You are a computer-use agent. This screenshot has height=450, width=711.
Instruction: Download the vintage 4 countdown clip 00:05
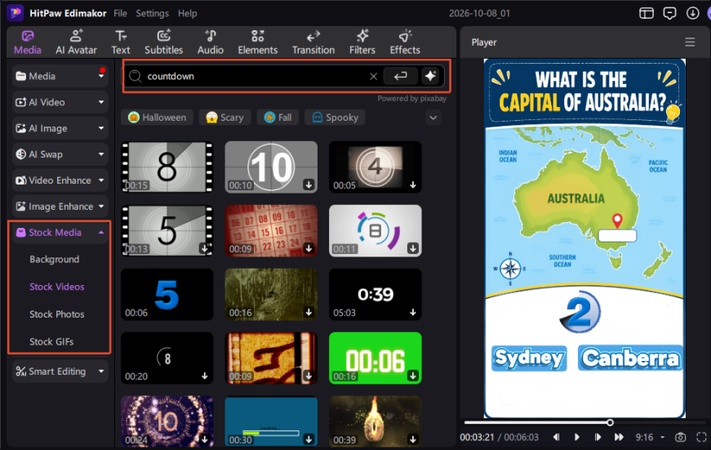[413, 185]
